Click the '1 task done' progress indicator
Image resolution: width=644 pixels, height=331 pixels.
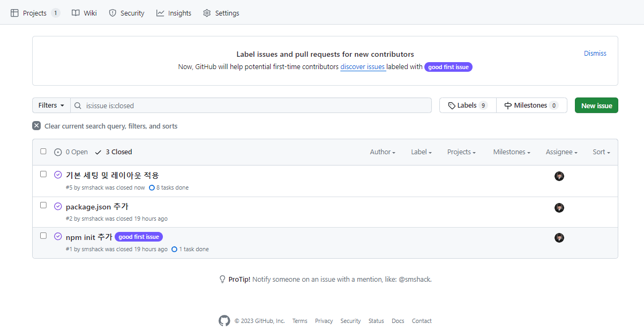(x=190, y=250)
